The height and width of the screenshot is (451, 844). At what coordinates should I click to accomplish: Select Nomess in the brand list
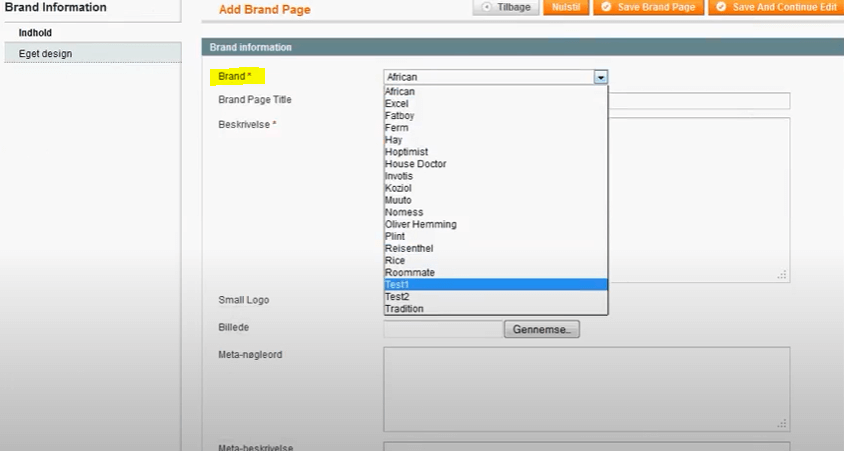(496, 212)
